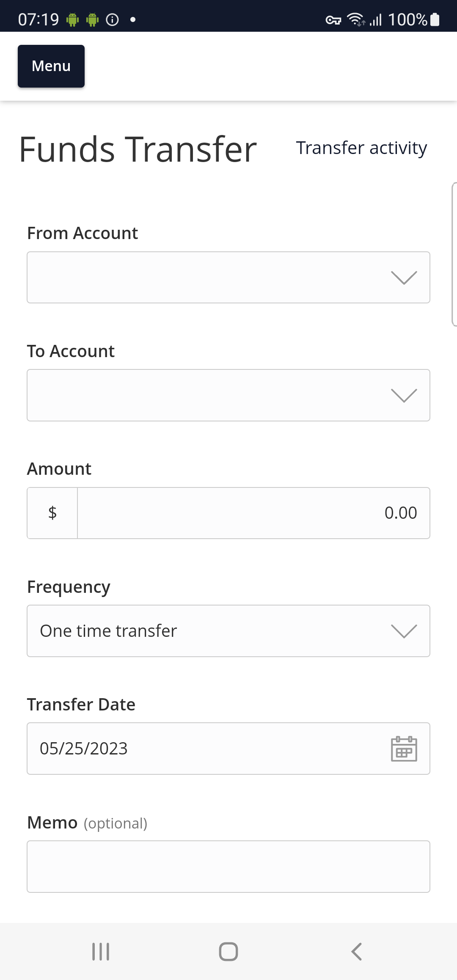This screenshot has height=980, width=457.
Task: Click the Transfer Date text field
Action: point(228,749)
